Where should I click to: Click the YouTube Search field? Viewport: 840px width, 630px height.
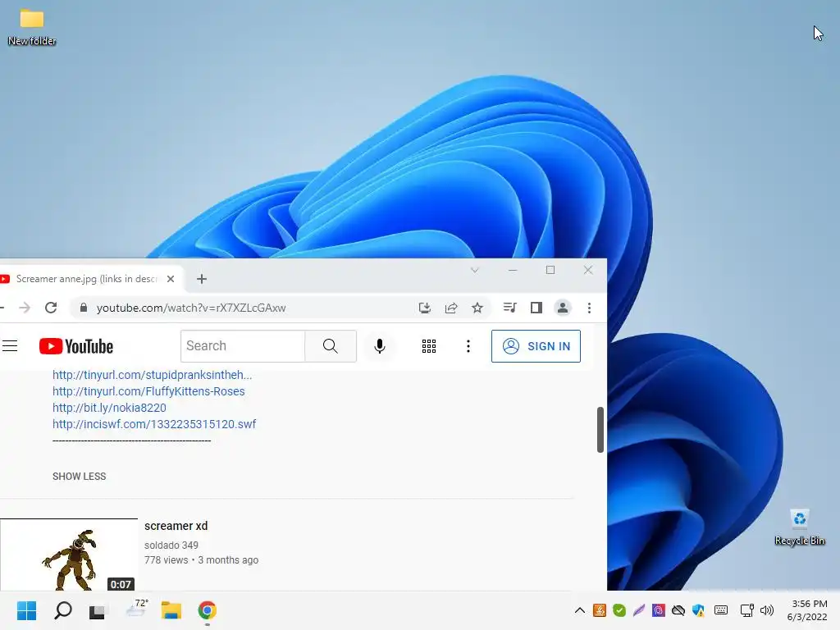click(x=243, y=346)
